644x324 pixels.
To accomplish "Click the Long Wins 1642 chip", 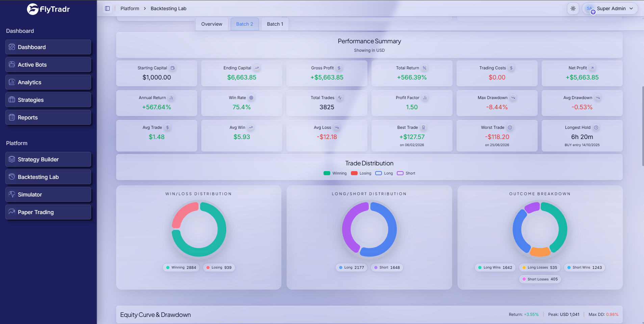I will click(x=495, y=268).
